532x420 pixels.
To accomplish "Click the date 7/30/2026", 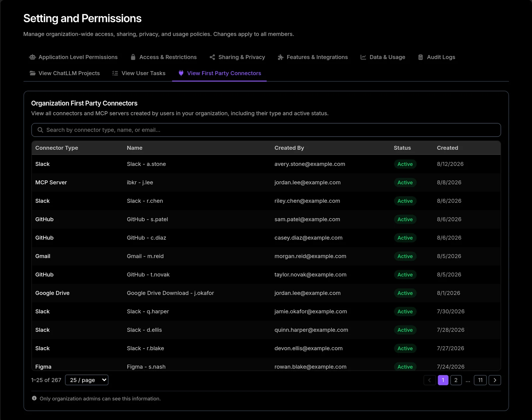I will pyautogui.click(x=451, y=312).
